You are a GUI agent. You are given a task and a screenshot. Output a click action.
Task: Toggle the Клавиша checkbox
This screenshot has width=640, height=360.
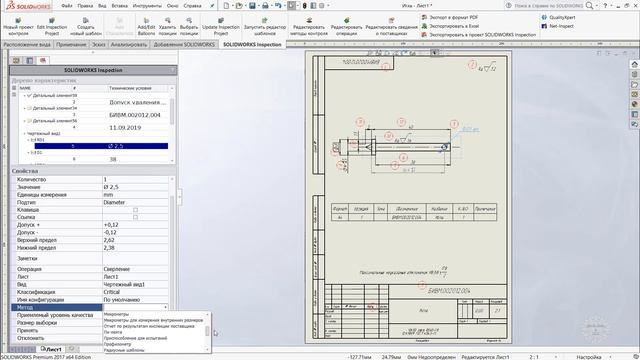pyautogui.click(x=136, y=210)
